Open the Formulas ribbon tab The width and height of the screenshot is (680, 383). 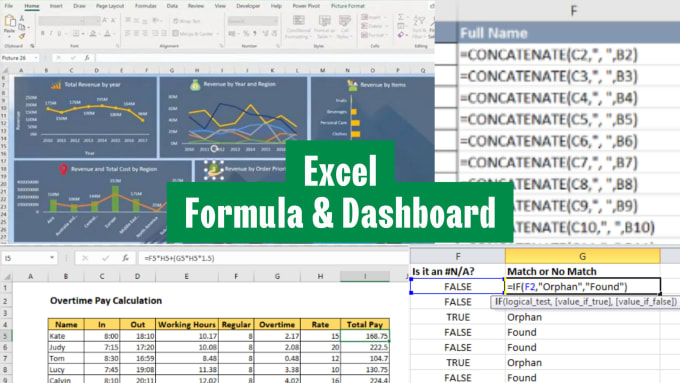[145, 6]
